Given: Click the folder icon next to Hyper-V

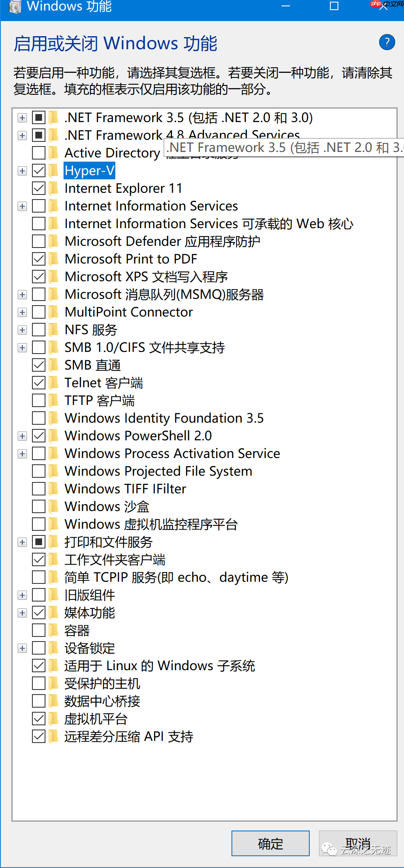Looking at the screenshot, I should pos(53,170).
